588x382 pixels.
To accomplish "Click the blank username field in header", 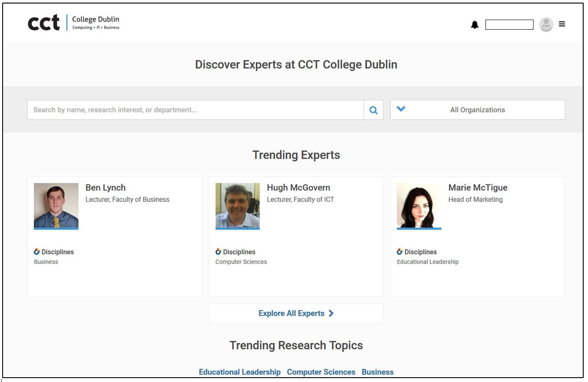I will tap(509, 25).
